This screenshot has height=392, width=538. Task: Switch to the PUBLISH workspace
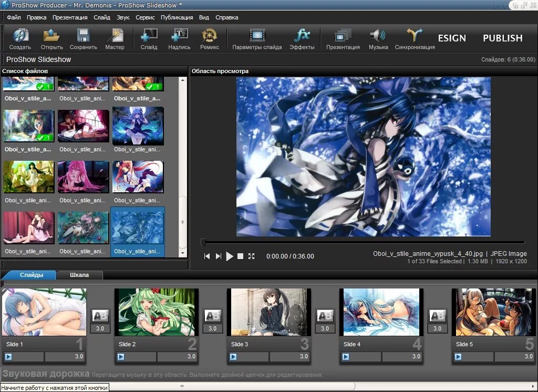point(503,38)
